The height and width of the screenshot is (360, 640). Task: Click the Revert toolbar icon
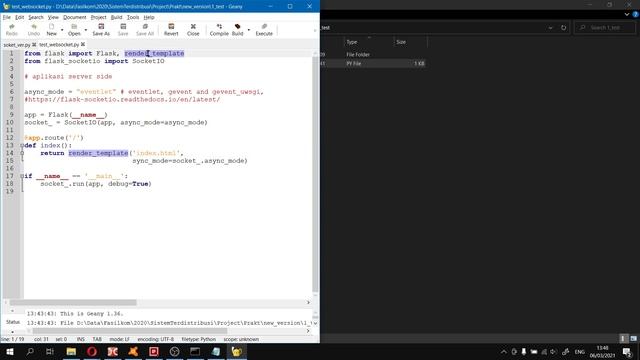pyautogui.click(x=171, y=30)
